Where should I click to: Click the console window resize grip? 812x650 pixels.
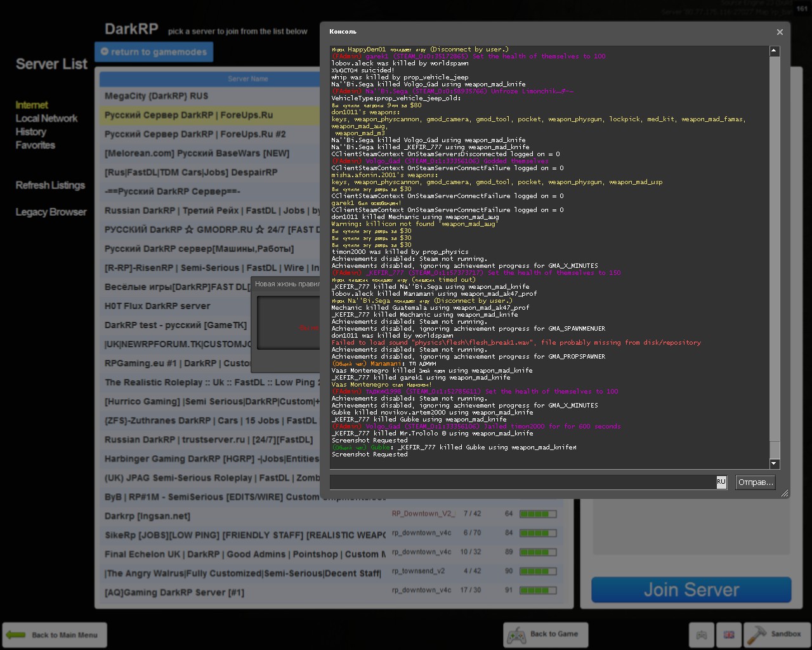click(x=785, y=493)
